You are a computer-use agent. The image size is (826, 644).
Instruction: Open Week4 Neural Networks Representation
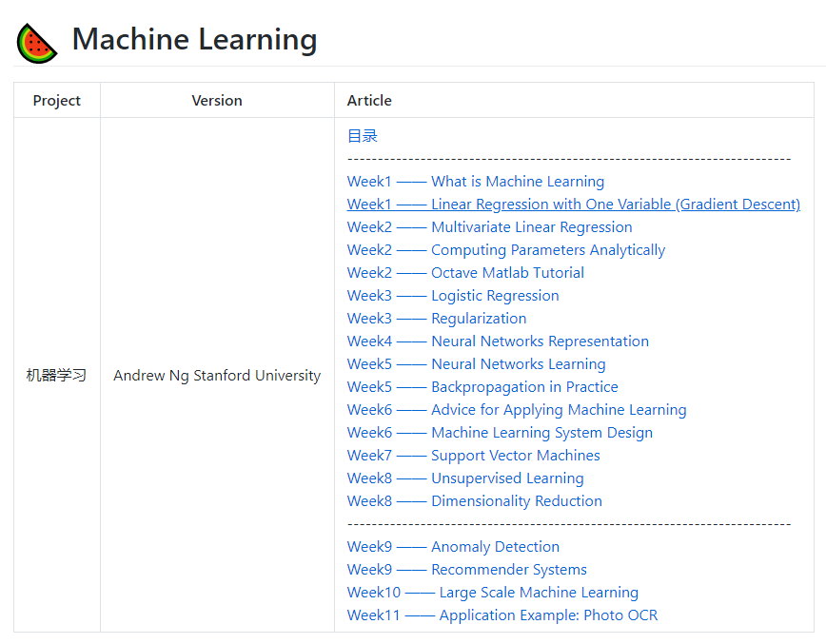coord(498,342)
